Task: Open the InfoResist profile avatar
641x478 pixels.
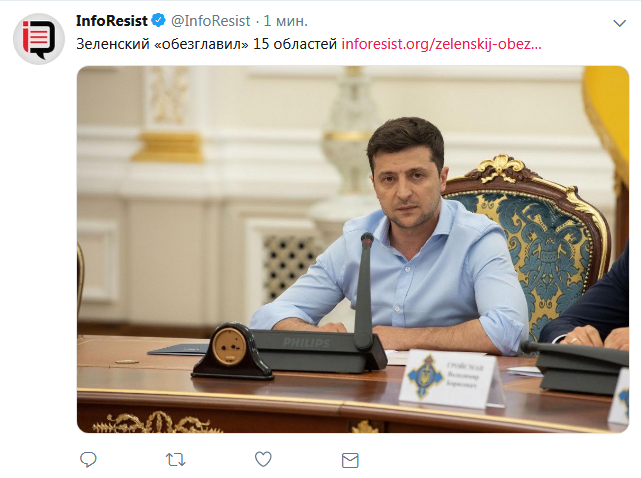Action: [x=38, y=39]
